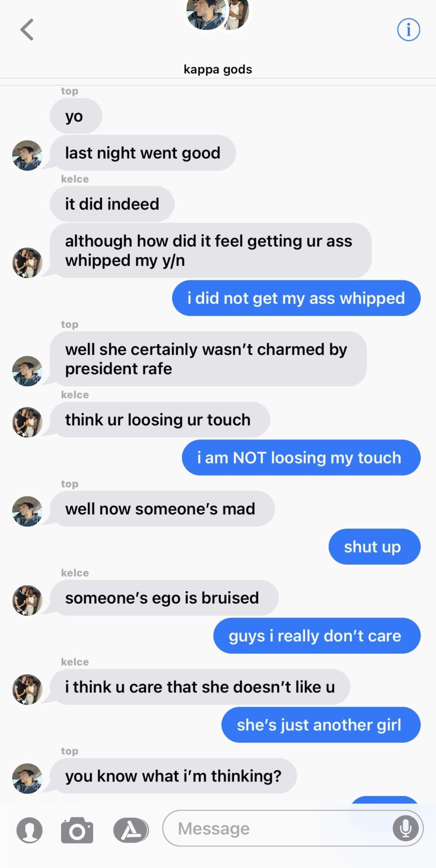Tap the 'shut up' blue bubble

[x=374, y=547]
